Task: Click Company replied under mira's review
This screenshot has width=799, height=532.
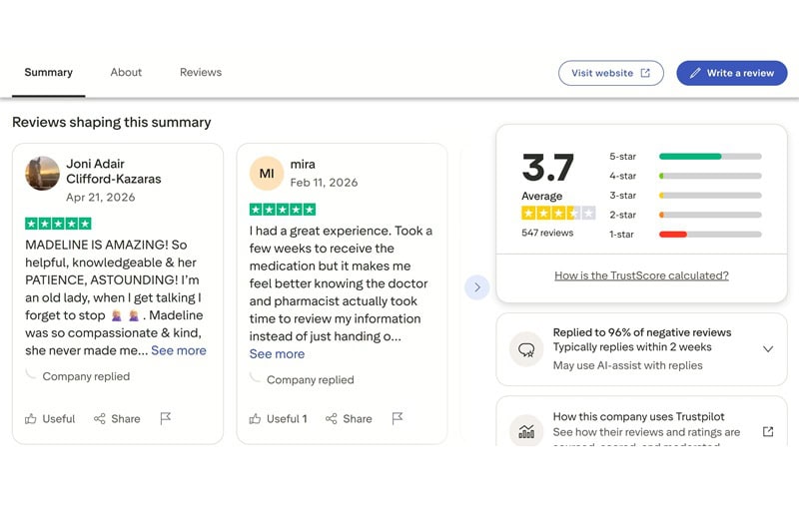Action: pyautogui.click(x=311, y=379)
